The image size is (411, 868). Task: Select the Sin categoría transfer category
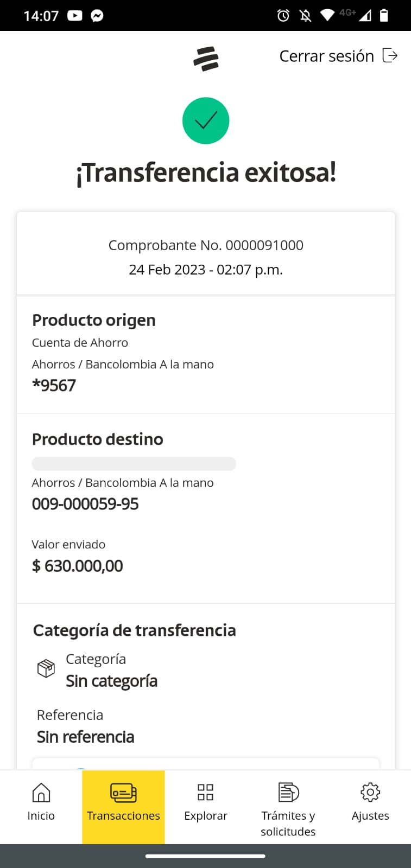point(111,681)
